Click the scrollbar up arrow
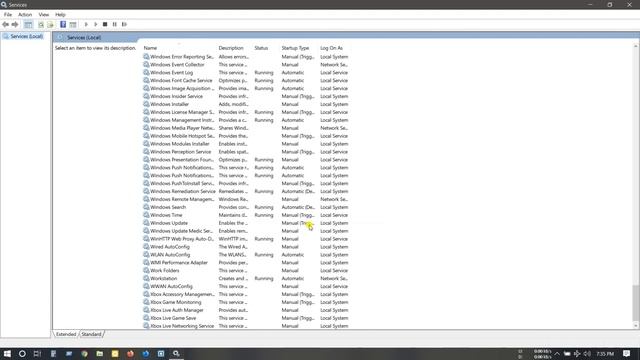 636,46
